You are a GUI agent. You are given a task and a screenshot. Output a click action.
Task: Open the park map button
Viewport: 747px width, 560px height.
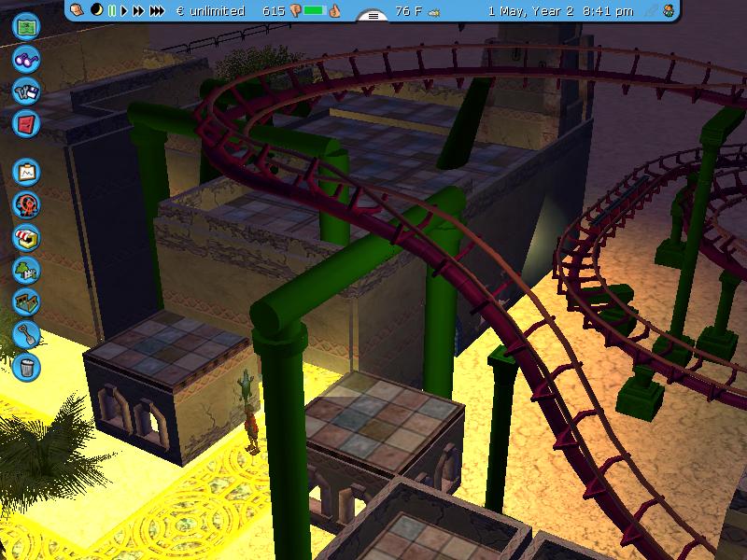coord(26,26)
